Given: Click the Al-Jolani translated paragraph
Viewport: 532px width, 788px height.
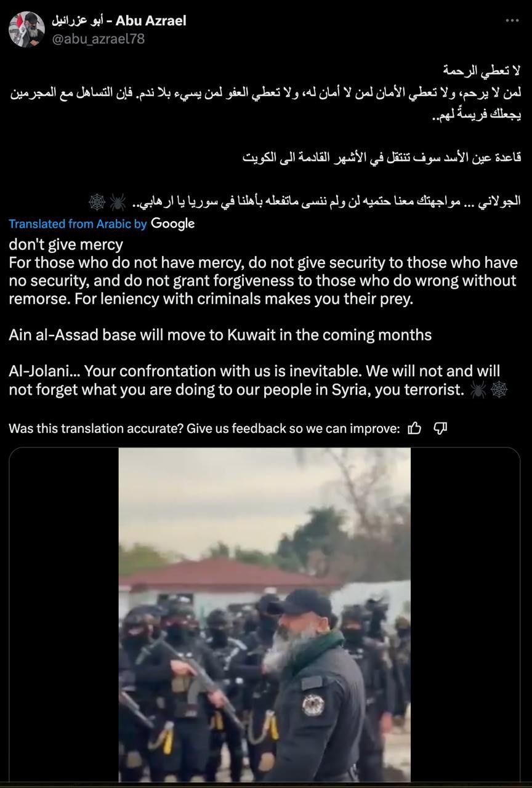Looking at the screenshot, I should pyautogui.click(x=258, y=380).
